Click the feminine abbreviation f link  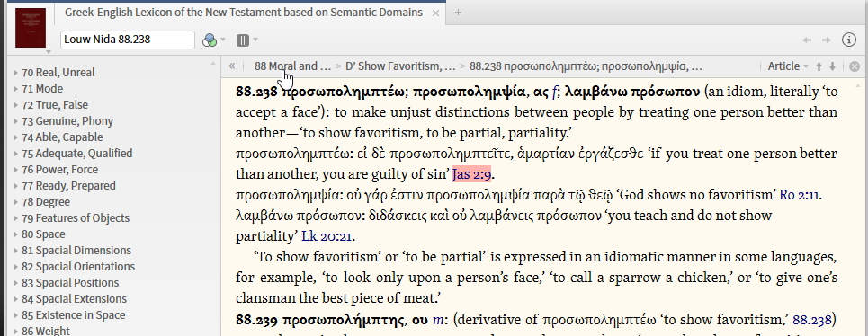[x=555, y=92]
